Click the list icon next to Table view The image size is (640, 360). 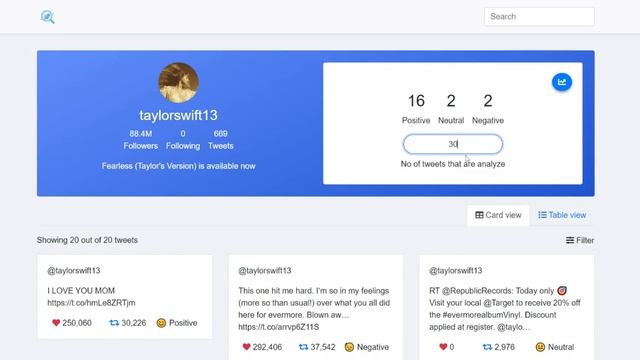point(542,215)
